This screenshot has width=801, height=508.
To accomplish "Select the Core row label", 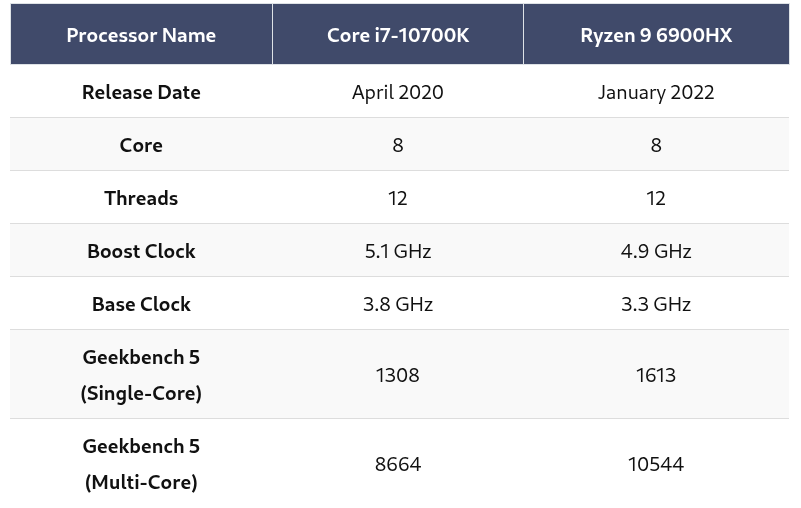I will pos(141,145).
